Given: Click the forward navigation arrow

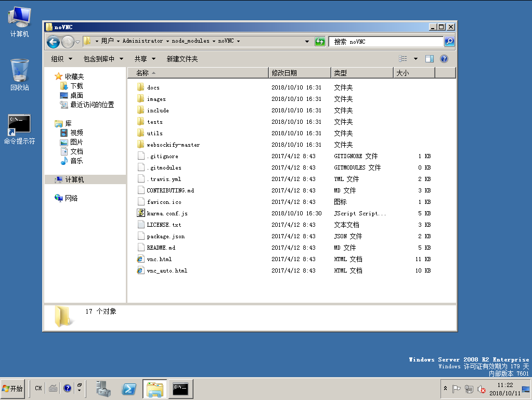Looking at the screenshot, I should pyautogui.click(x=68, y=42).
